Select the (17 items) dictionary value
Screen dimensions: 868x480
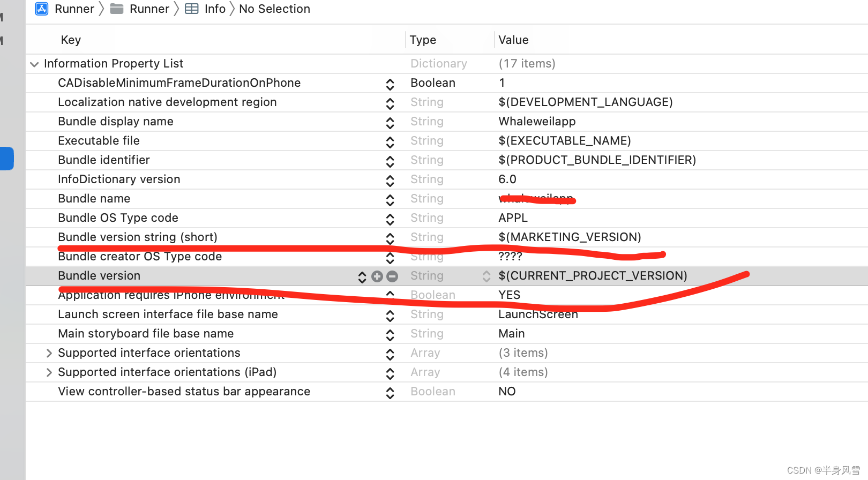coord(527,64)
